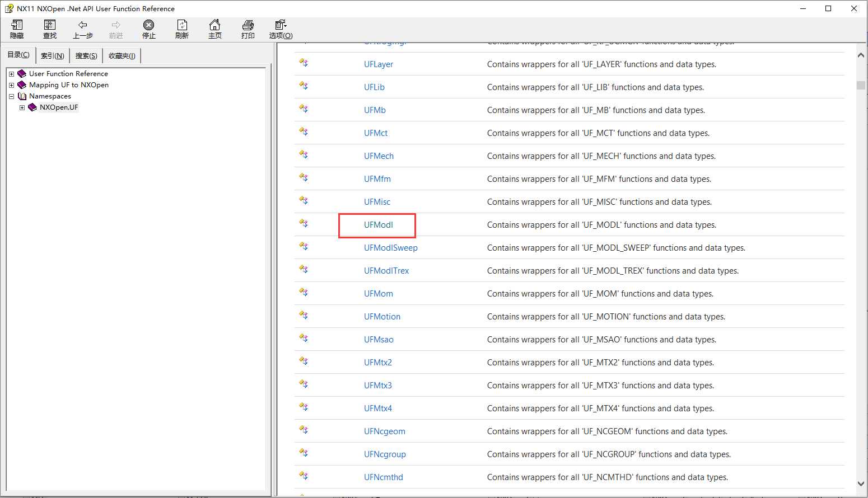Select the NXOpen.UF tree item
The height and width of the screenshot is (498, 868).
[59, 107]
